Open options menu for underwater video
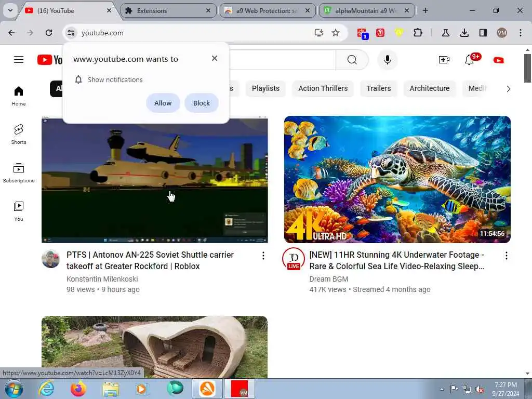The image size is (532, 399). point(506,256)
